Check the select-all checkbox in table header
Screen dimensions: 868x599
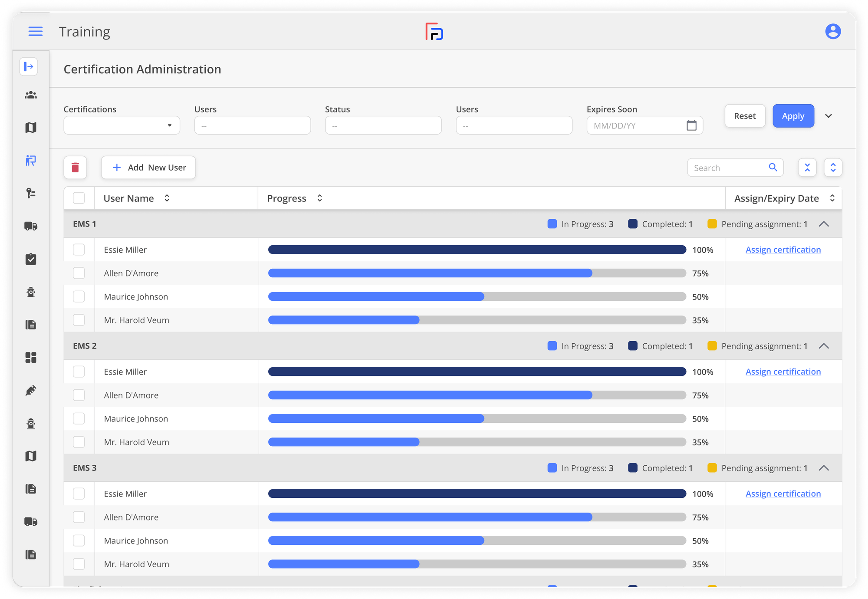[x=79, y=197]
